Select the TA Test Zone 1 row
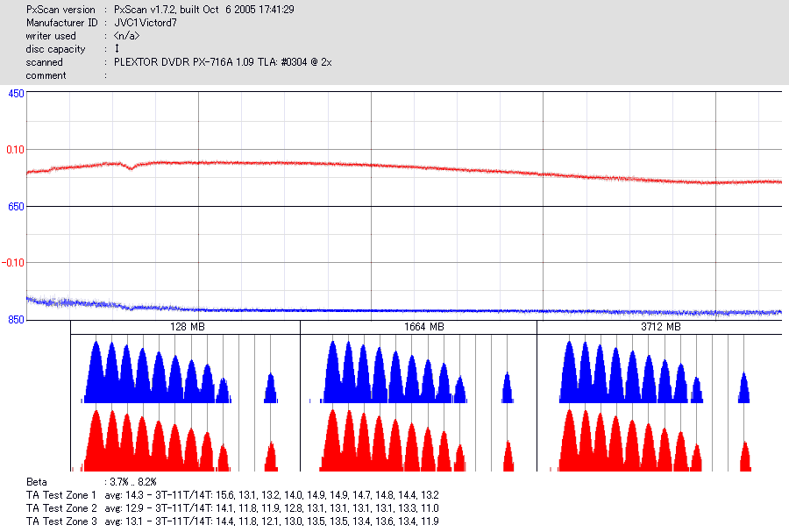 point(232,495)
